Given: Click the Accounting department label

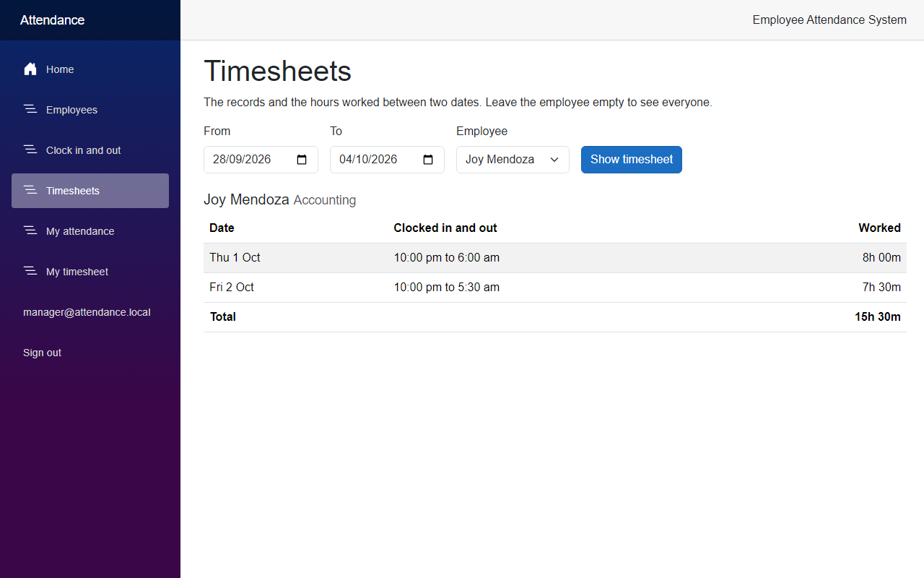Looking at the screenshot, I should 325,201.
